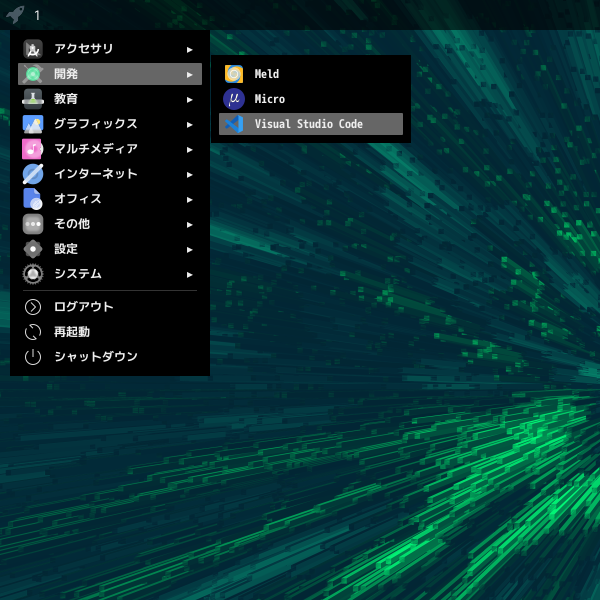The width and height of the screenshot is (600, 600).
Task: Click the 再起動 restart icon
Action: point(33,332)
